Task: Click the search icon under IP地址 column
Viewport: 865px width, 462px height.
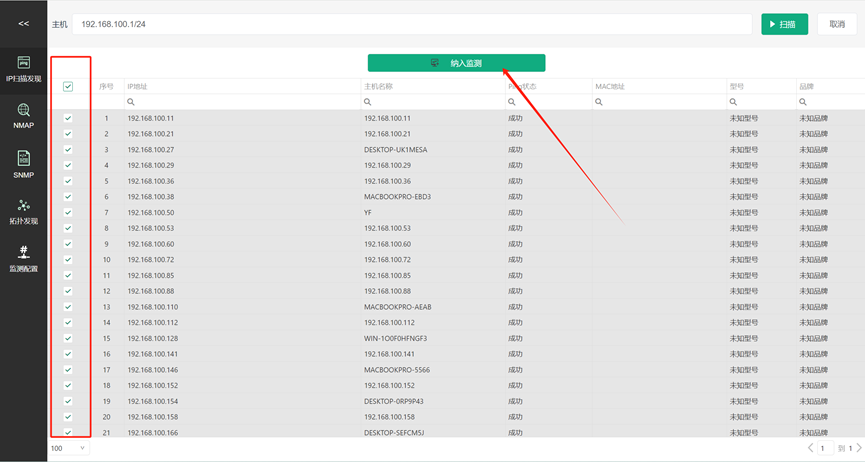Action: tap(131, 102)
